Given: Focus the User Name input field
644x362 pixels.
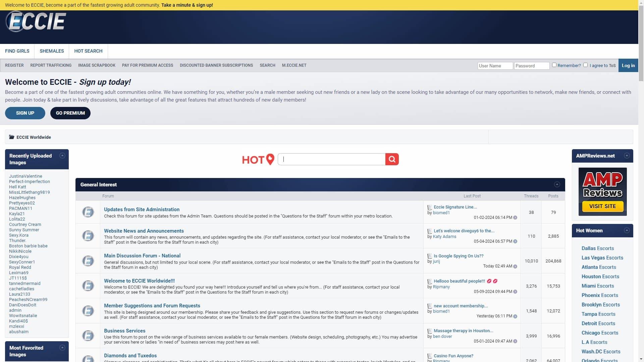Looking at the screenshot, I should (495, 66).
